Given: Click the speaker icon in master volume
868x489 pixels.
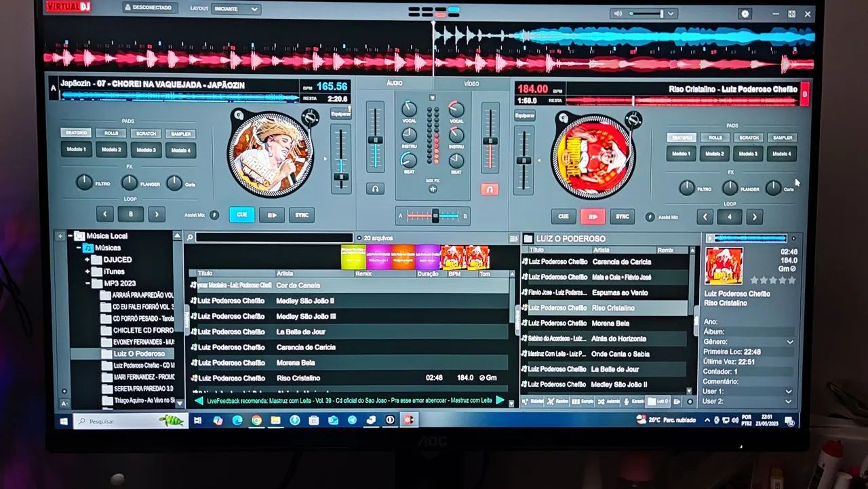Looking at the screenshot, I should point(617,14).
